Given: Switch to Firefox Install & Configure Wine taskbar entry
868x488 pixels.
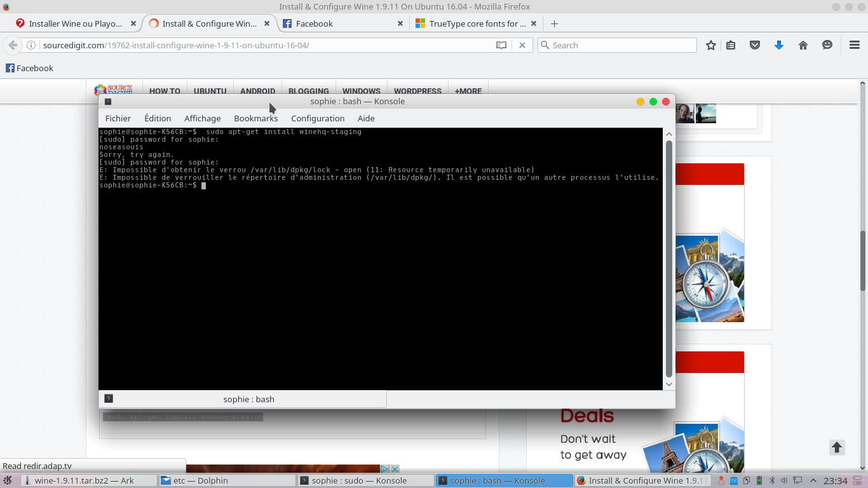Looking at the screenshot, I should (642, 480).
